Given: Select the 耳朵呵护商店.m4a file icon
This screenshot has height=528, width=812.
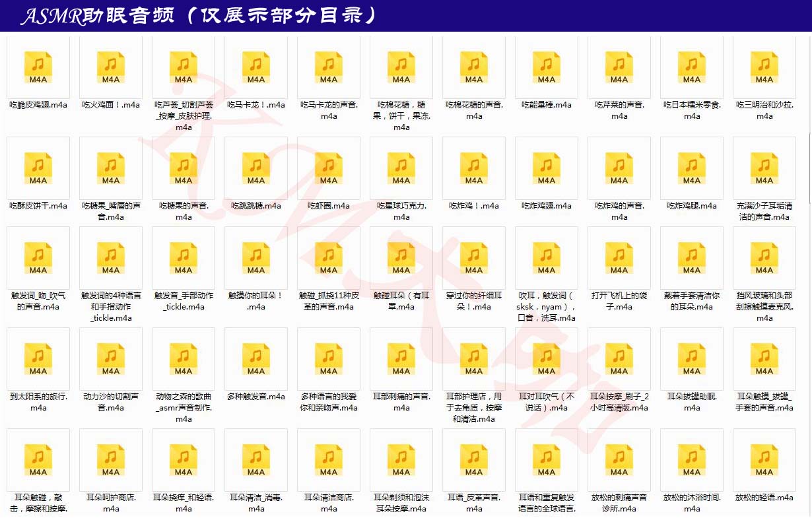Looking at the screenshot, I should [x=111, y=461].
